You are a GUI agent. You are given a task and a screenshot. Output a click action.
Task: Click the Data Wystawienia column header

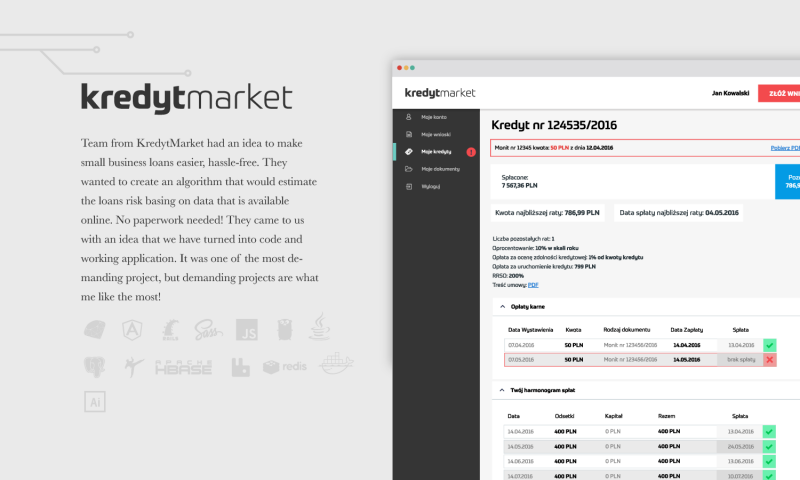click(x=530, y=330)
